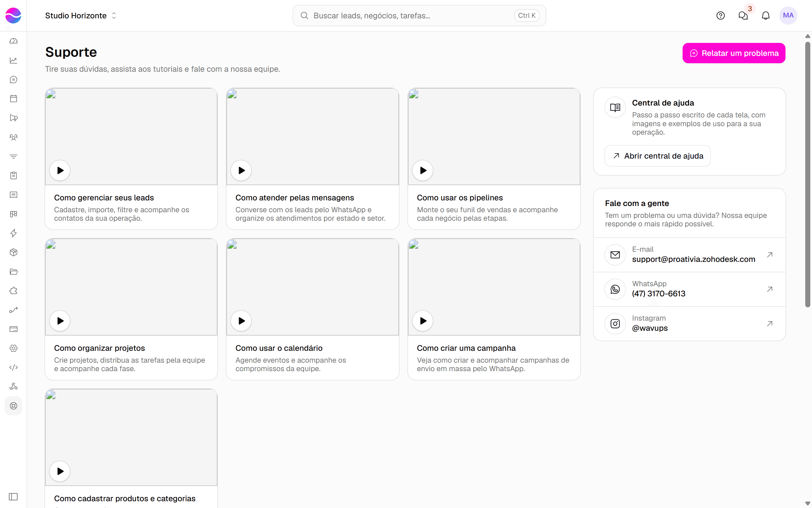The width and height of the screenshot is (812, 508).
Task: Open the folder icon in sidebar
Action: (14, 271)
